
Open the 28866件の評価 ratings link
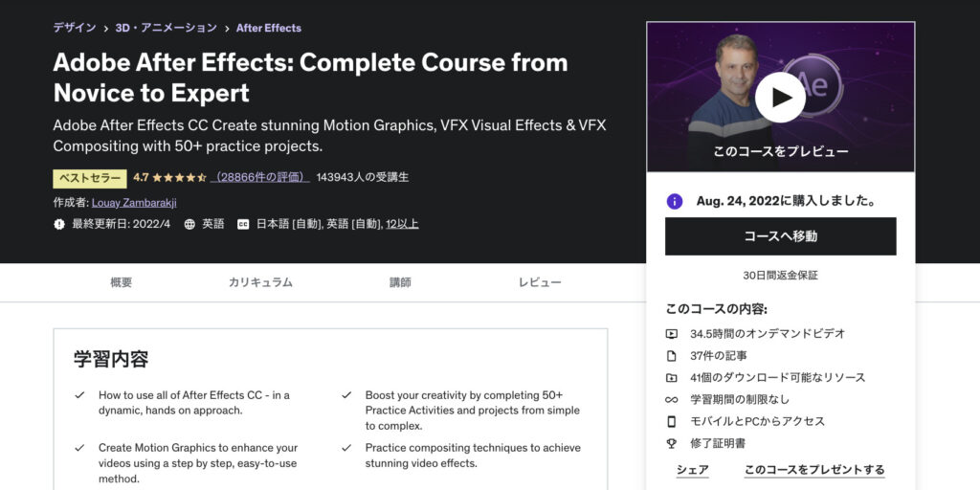260,177
